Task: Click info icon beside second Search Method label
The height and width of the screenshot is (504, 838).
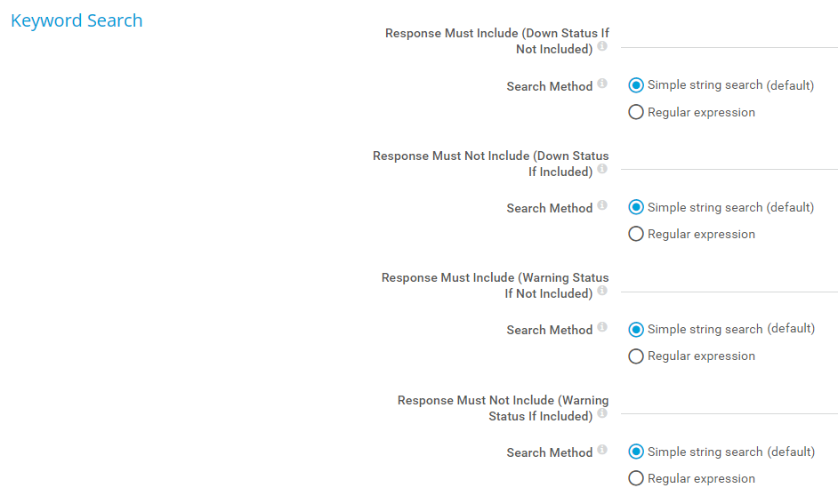Action: tap(602, 205)
